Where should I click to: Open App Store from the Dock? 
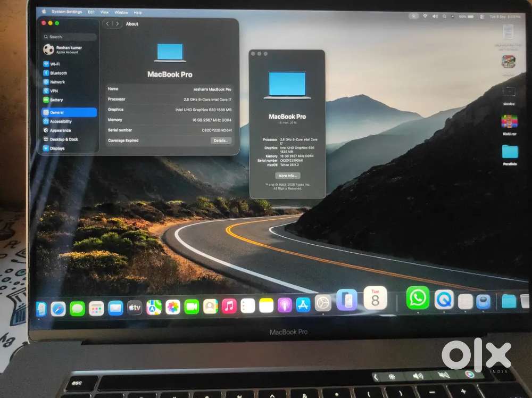point(303,305)
